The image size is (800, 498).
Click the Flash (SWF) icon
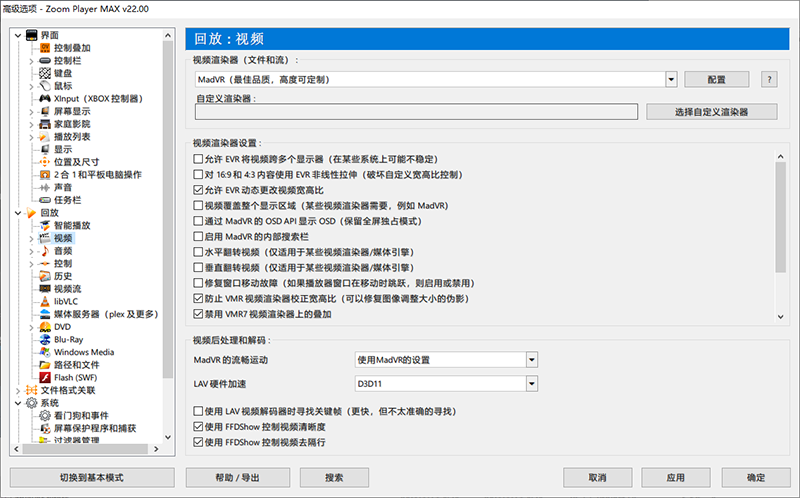point(45,378)
